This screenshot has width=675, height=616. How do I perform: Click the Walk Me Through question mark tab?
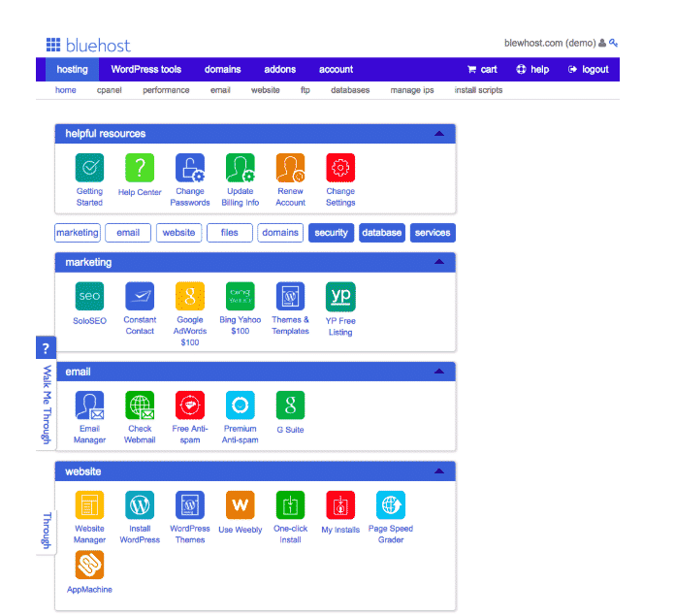[x=46, y=348]
